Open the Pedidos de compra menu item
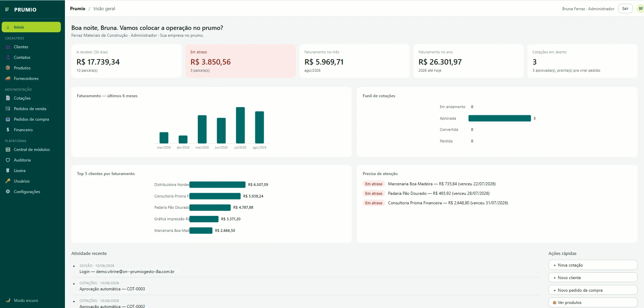644x308 pixels. 31,119
